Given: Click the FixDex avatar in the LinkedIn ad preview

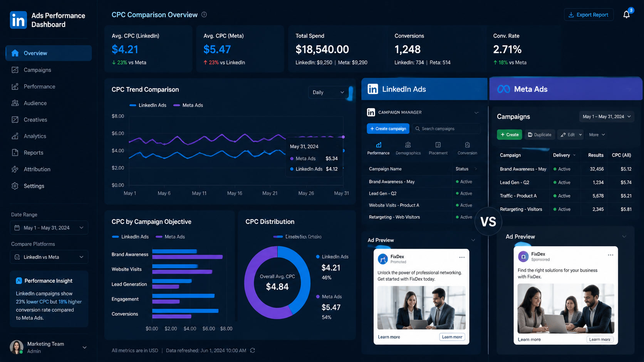Looking at the screenshot, I should point(383,259).
